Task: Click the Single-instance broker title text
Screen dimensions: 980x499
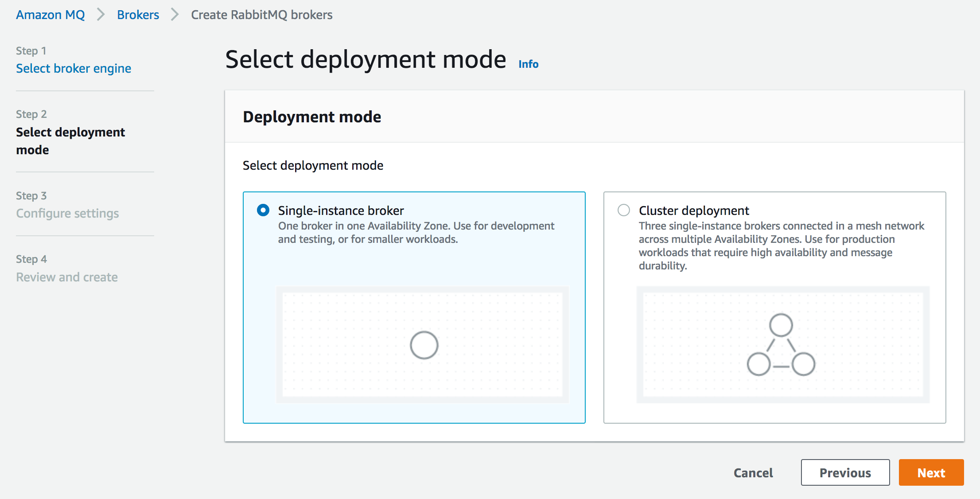Action: (x=341, y=211)
